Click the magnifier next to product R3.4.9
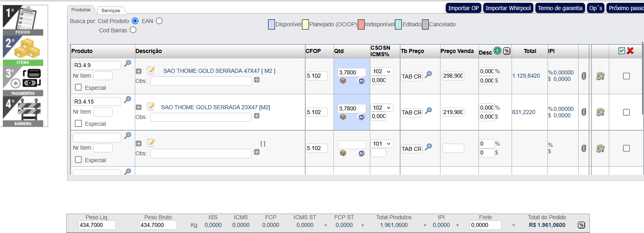The image size is (644, 233). tap(128, 64)
